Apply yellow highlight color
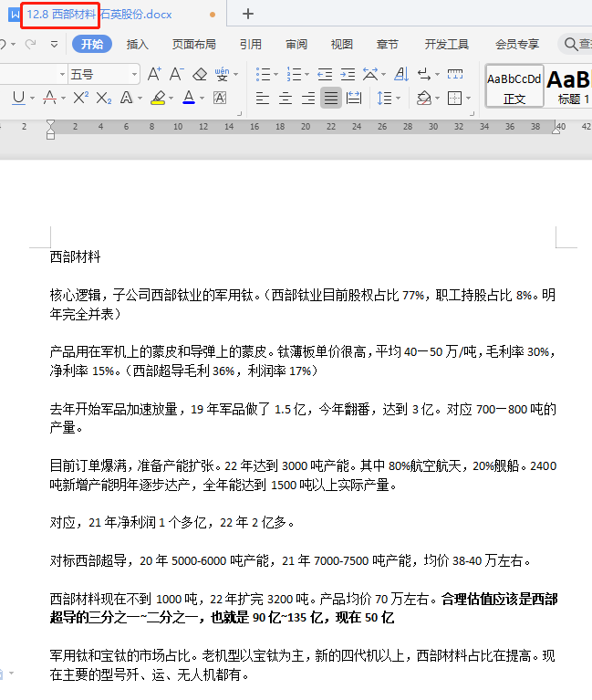 [158, 98]
